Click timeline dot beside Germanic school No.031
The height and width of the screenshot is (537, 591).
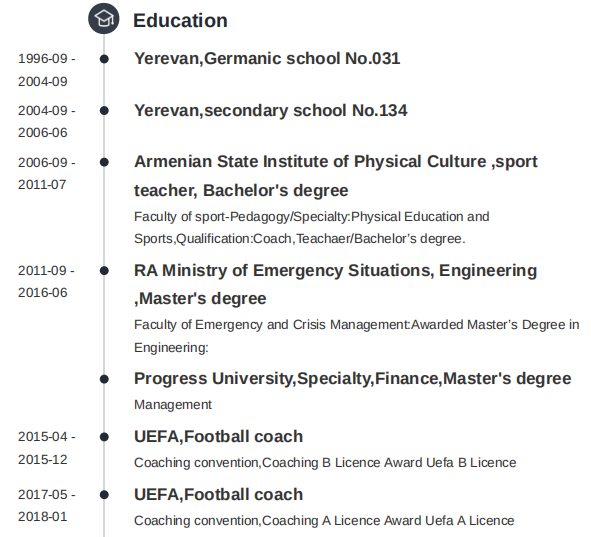104,59
